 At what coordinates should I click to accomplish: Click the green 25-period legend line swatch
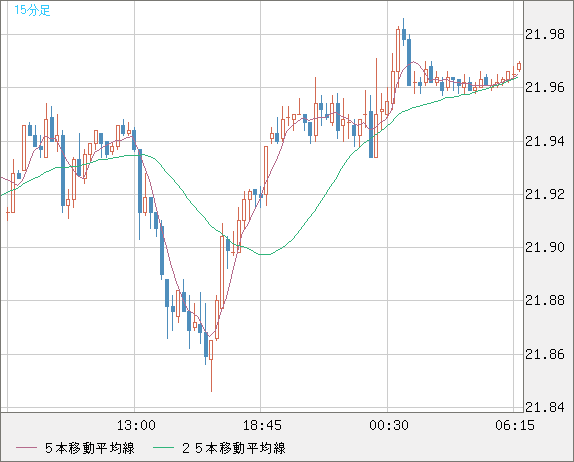tap(163, 448)
